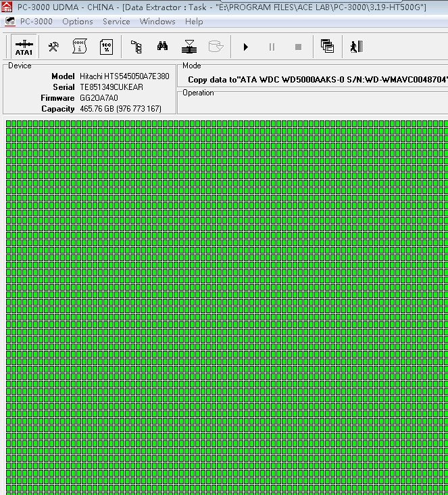Click the grayed-out disk image icon
This screenshot has width=448, height=495.
click(x=216, y=47)
